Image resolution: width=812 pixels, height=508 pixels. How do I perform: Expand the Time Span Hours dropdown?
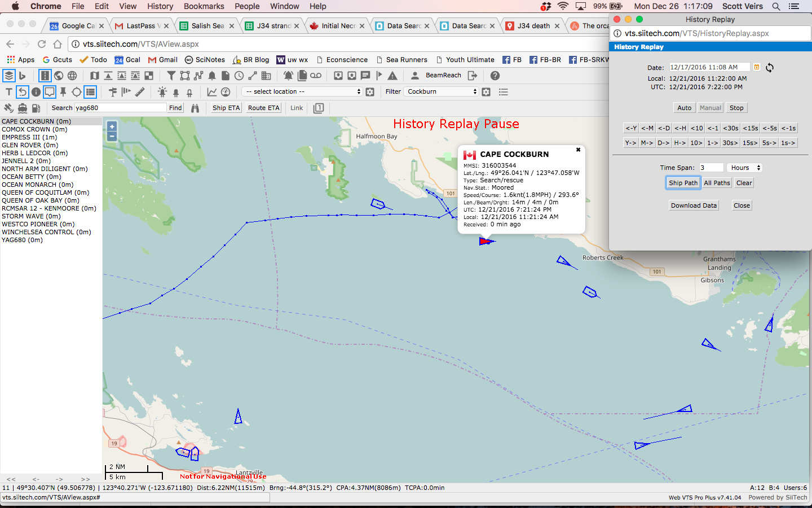pos(745,168)
